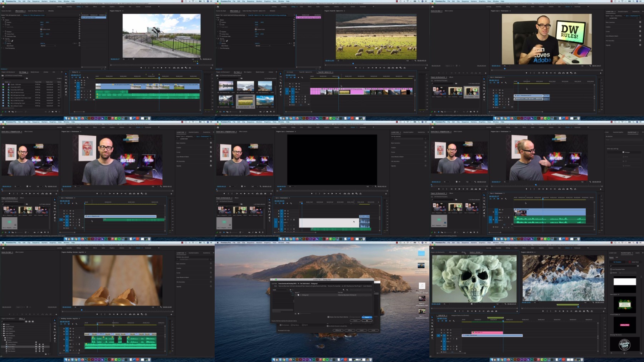Select the Ripple Edit tool in skatepark window
644x362 pixels.
tap(66, 80)
